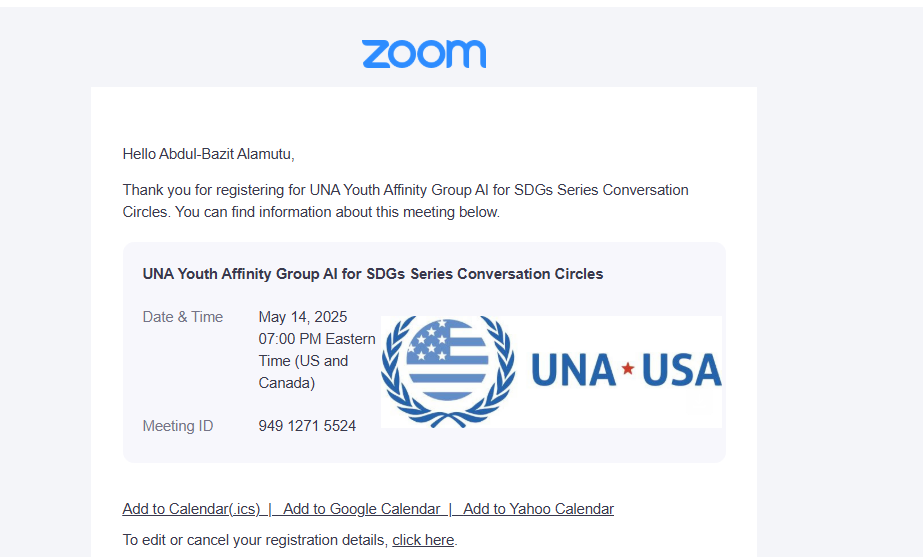This screenshot has width=923, height=557.
Task: Click the blue "USA" lettering in the logo
Action: 681,370
